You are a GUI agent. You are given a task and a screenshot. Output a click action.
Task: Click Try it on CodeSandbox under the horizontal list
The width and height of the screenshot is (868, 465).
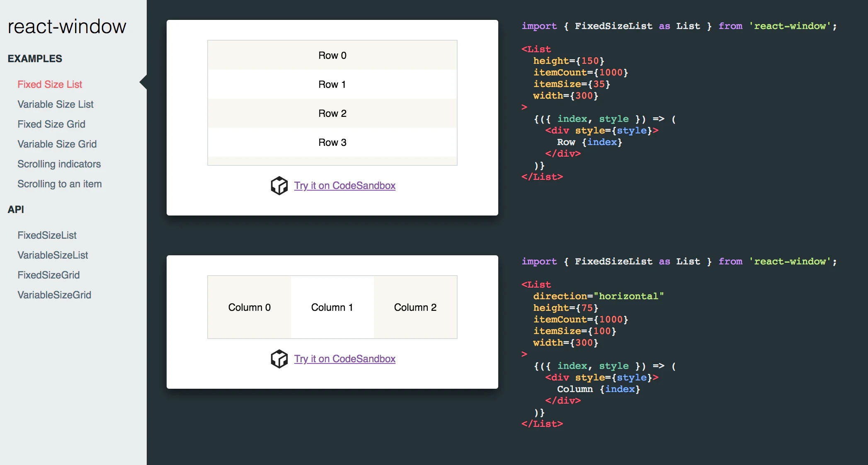tap(344, 358)
